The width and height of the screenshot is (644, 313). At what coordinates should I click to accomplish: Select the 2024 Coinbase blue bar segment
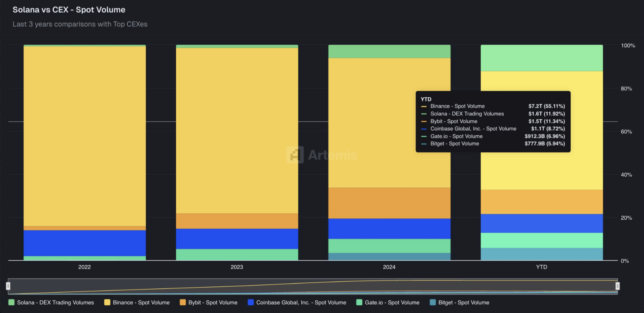click(x=389, y=229)
